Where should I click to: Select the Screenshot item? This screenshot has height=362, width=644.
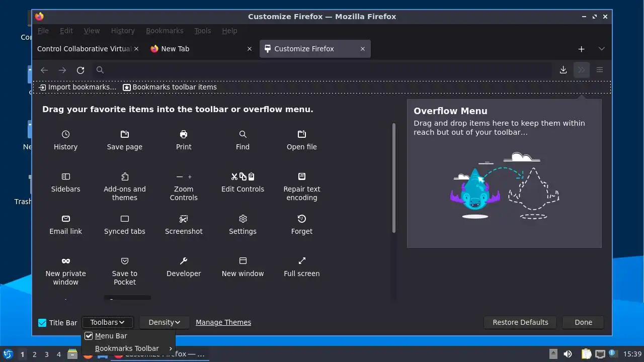184,225
